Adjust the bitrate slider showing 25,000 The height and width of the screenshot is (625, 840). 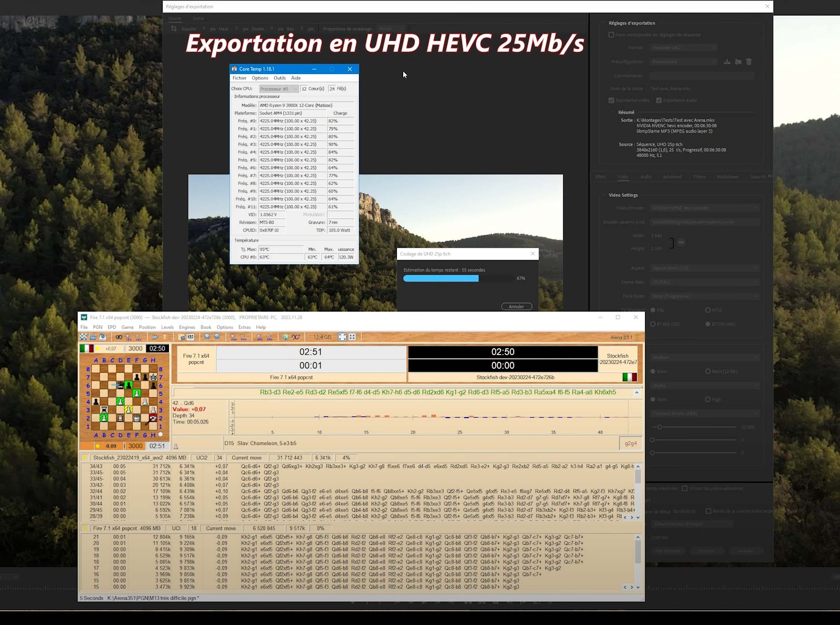[x=659, y=427]
